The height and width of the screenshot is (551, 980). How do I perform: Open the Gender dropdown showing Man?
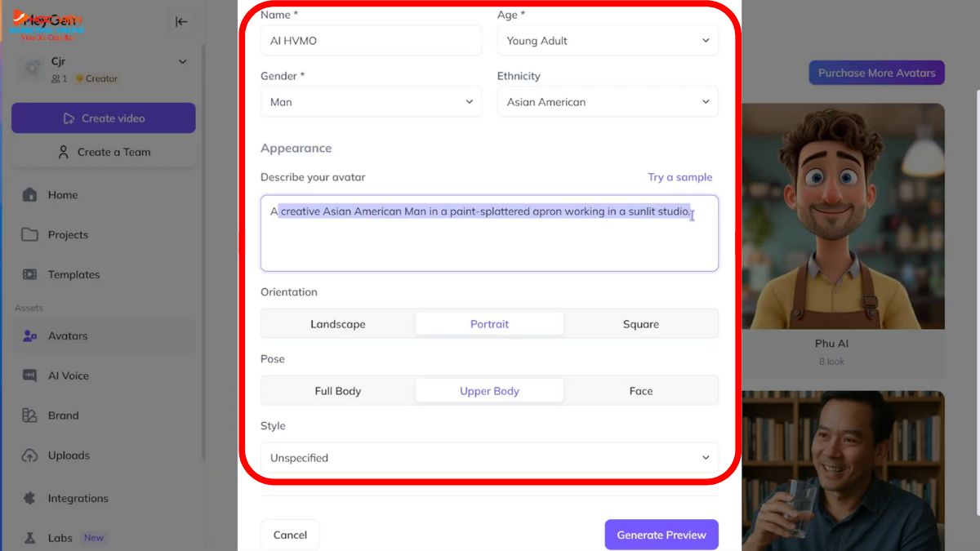point(371,102)
